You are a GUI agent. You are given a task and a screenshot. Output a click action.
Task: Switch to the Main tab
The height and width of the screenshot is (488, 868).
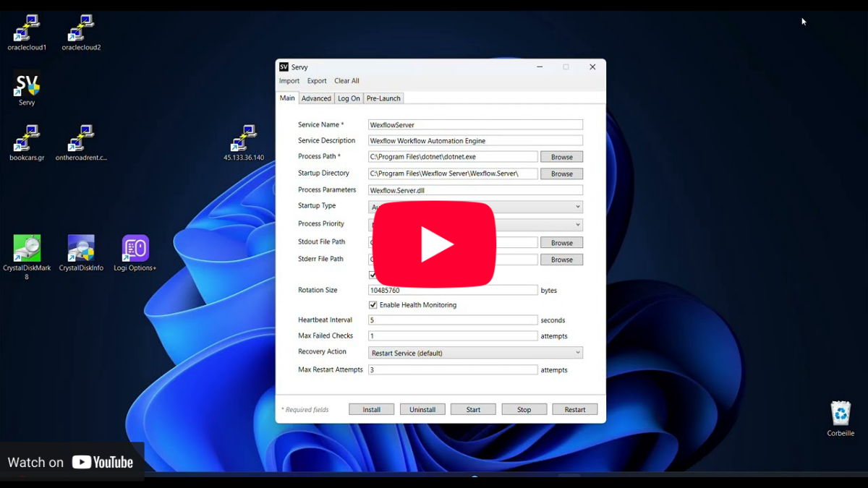(x=287, y=98)
